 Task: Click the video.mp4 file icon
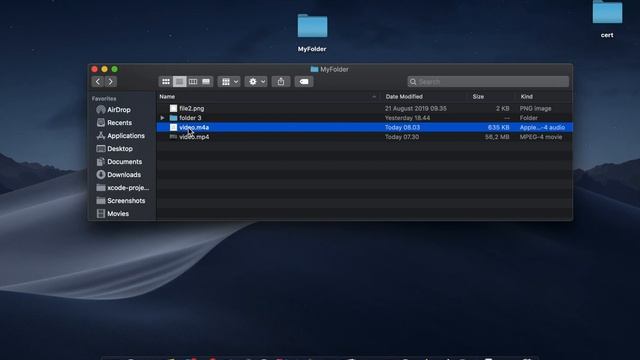(x=173, y=137)
